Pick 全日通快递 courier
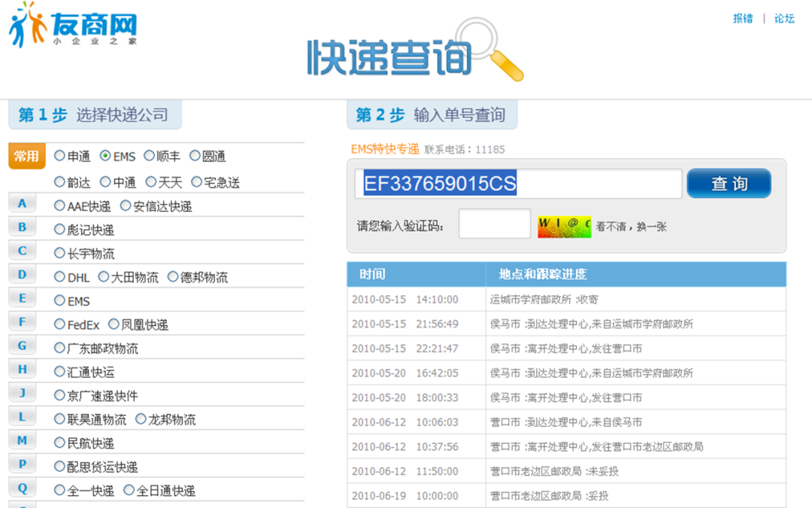The width and height of the screenshot is (812, 508). pyautogui.click(x=129, y=490)
